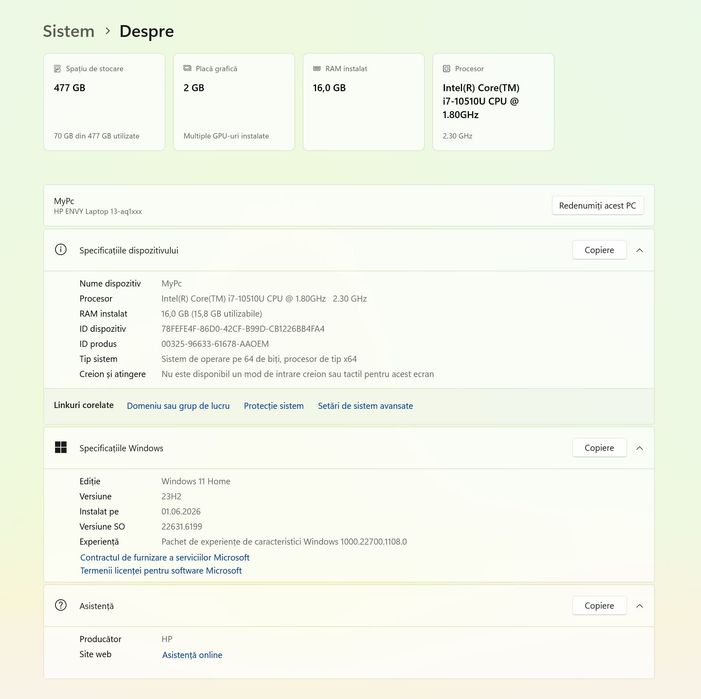Click the Multiple GPU-uri instalate text

[x=226, y=136]
